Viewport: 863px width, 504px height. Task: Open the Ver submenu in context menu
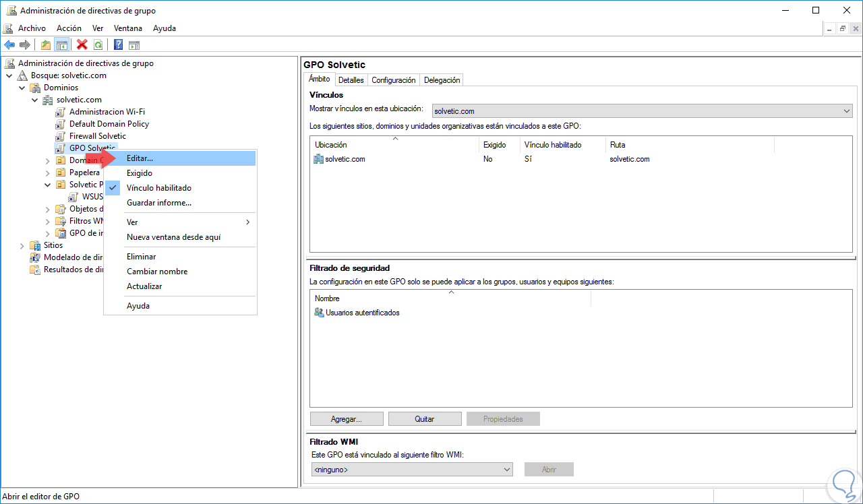tap(180, 222)
